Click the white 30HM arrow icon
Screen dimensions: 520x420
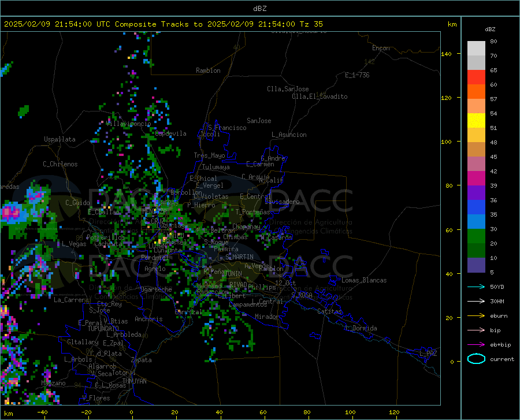point(476,301)
